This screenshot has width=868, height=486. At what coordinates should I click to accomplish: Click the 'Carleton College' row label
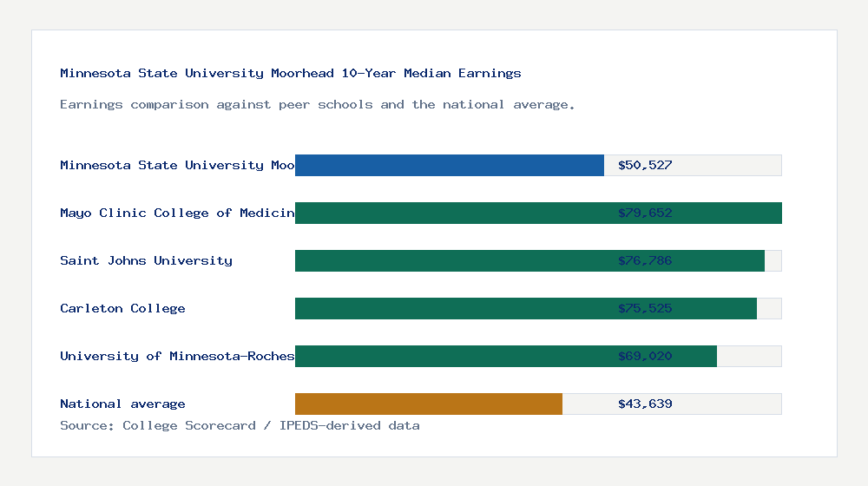(x=122, y=308)
